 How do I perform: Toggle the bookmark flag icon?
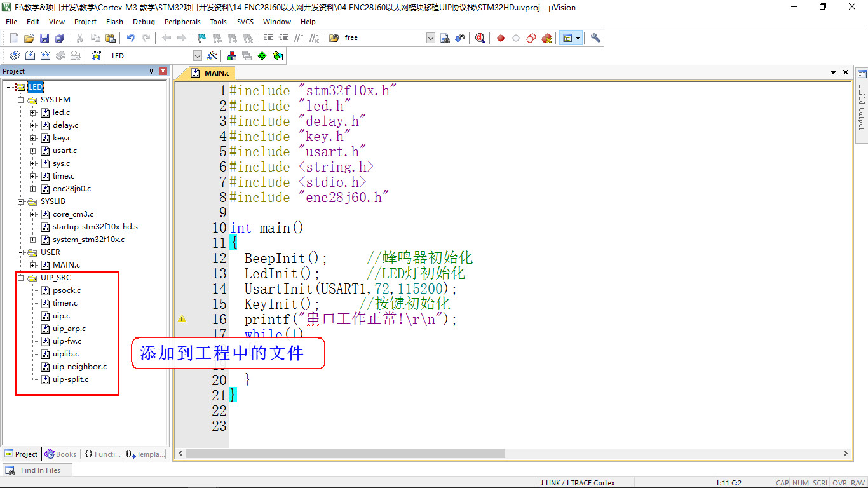point(201,38)
